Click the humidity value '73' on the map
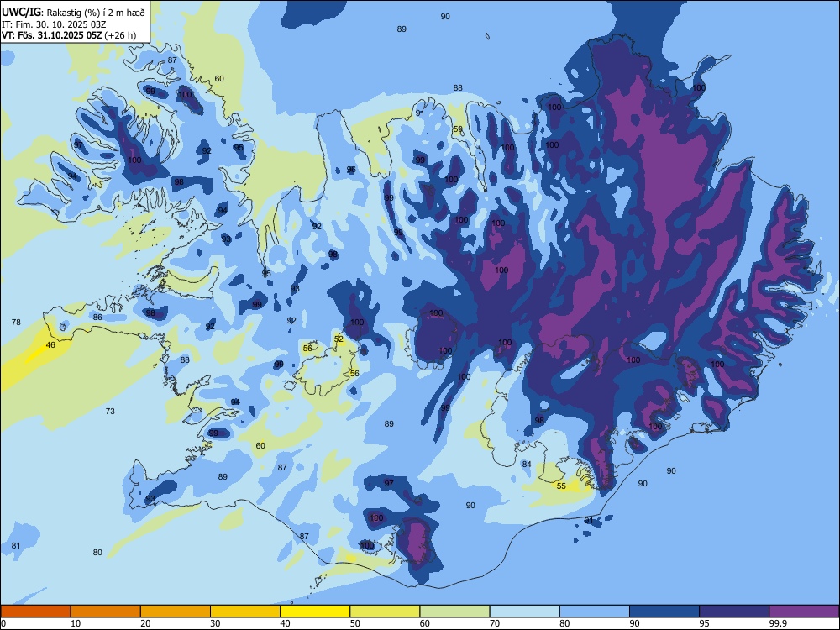840x630 pixels. 110,412
